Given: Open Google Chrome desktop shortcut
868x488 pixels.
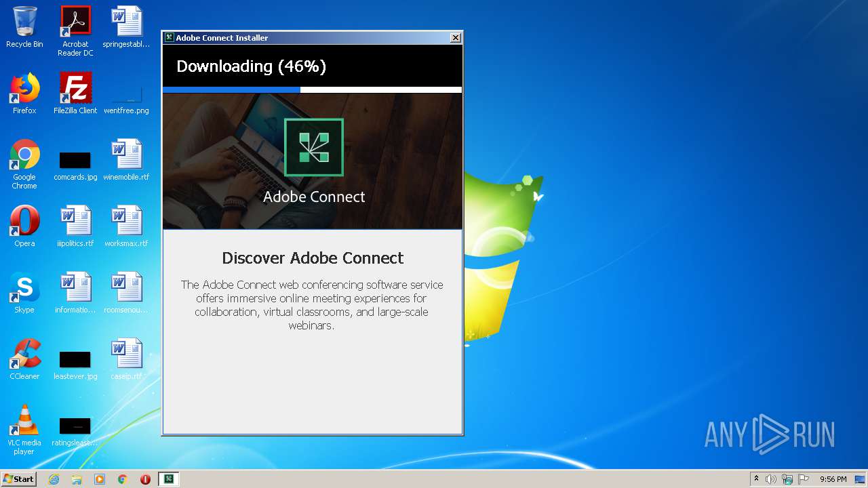Looking at the screenshot, I should pyautogui.click(x=24, y=164).
